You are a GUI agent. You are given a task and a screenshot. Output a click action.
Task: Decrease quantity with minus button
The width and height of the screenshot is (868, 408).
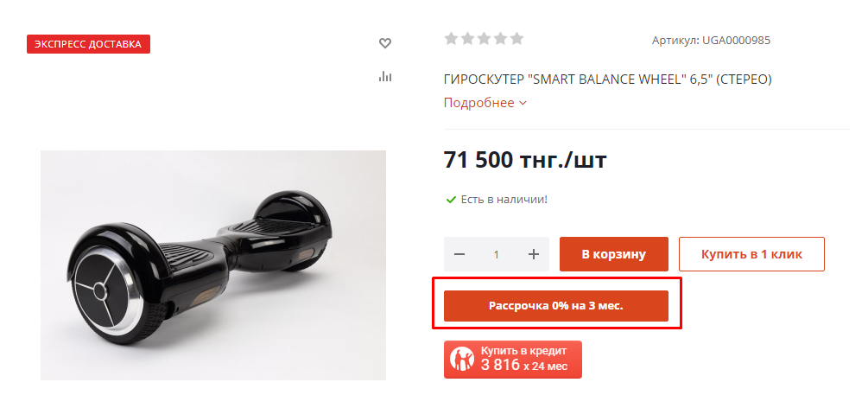coord(459,254)
